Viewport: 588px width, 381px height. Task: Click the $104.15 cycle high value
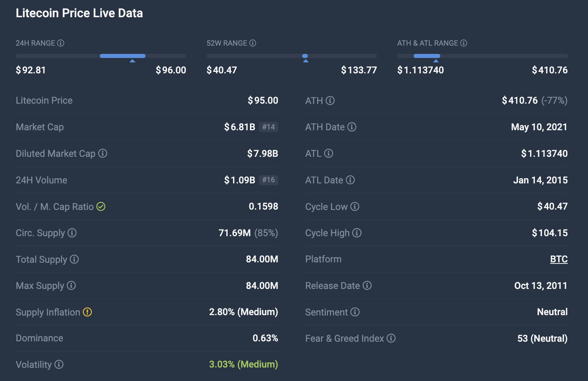(550, 233)
